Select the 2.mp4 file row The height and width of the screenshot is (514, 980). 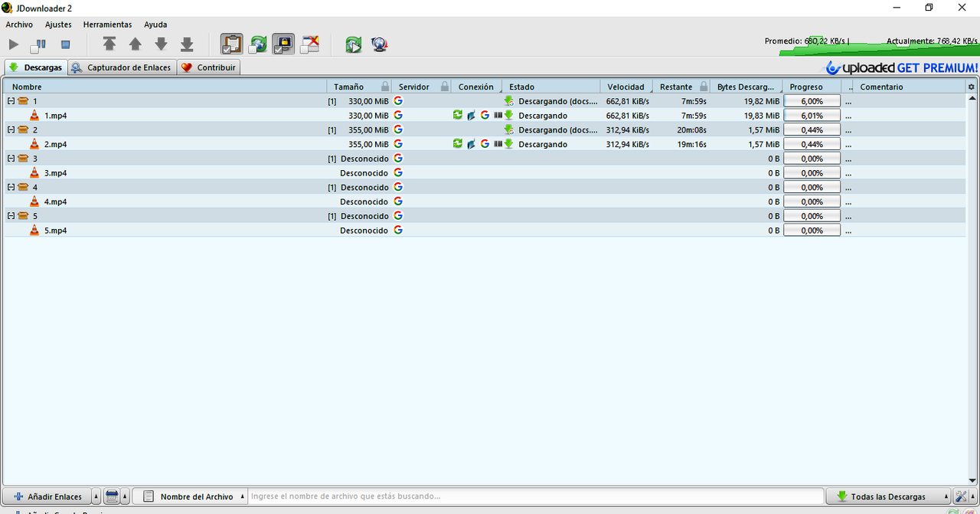[x=485, y=144]
